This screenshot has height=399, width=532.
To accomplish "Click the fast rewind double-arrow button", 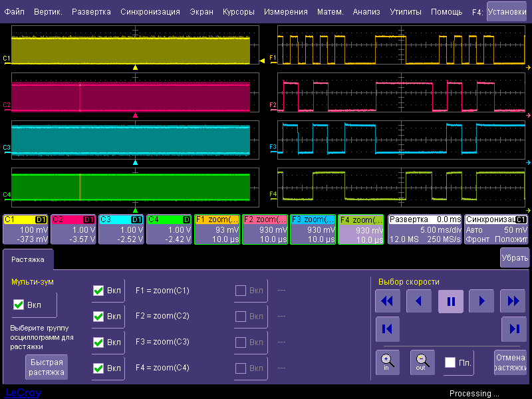I will [387, 301].
